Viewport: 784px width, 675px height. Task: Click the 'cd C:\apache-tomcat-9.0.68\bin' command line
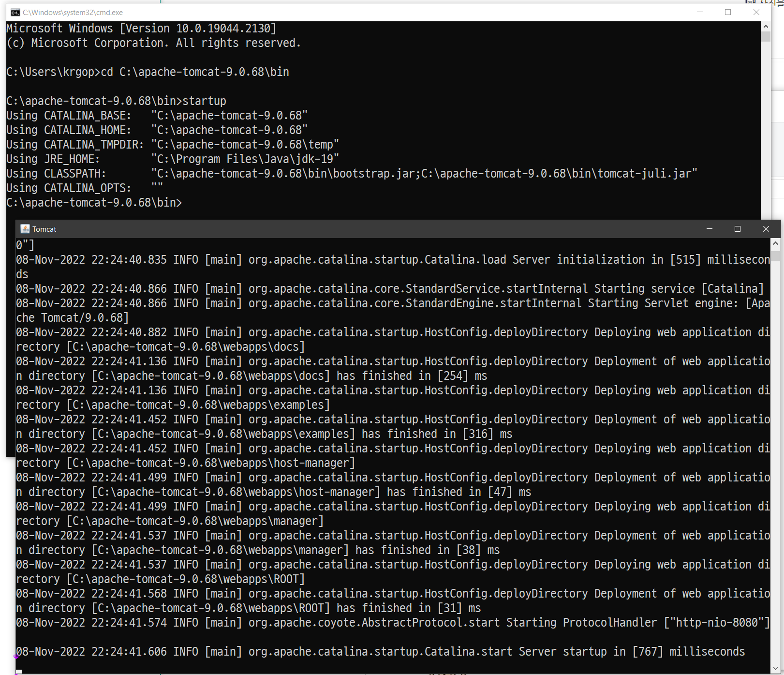click(x=195, y=72)
